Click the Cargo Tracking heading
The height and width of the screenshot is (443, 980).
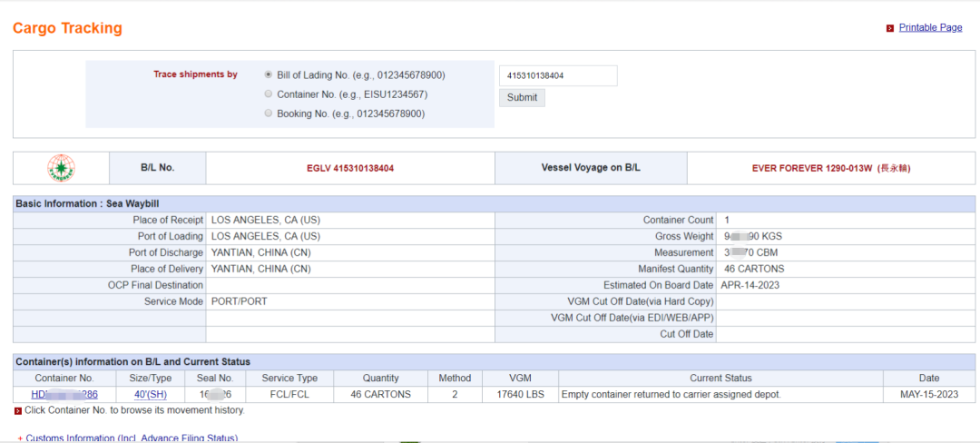[67, 28]
